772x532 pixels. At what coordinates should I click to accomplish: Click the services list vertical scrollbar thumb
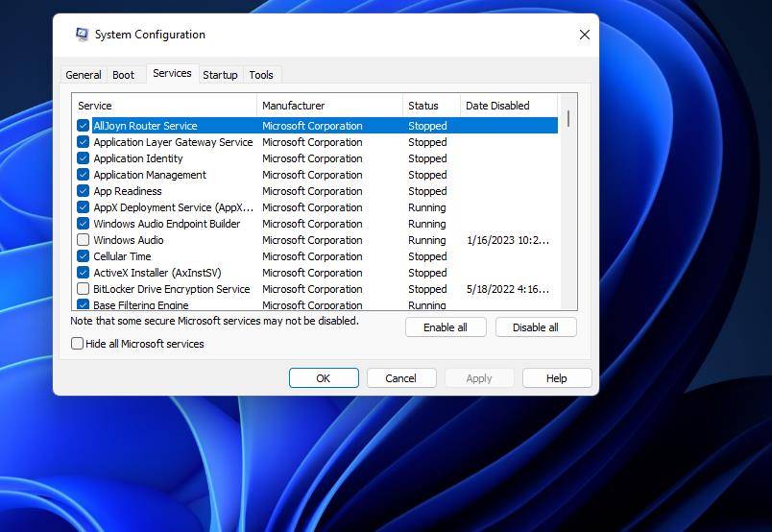(568, 119)
